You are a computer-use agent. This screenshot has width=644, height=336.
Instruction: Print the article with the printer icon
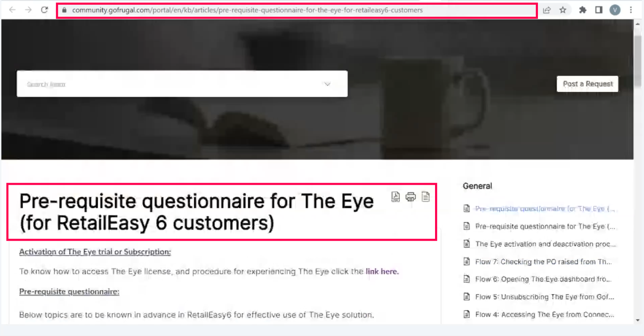[x=411, y=197]
